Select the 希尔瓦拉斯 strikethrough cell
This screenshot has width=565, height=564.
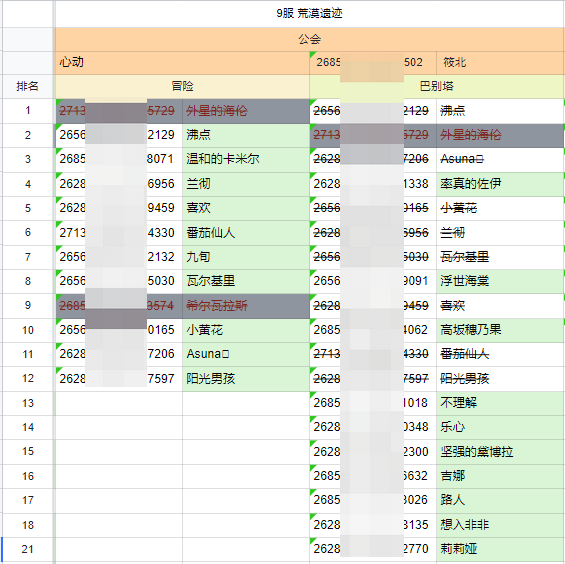coord(246,306)
